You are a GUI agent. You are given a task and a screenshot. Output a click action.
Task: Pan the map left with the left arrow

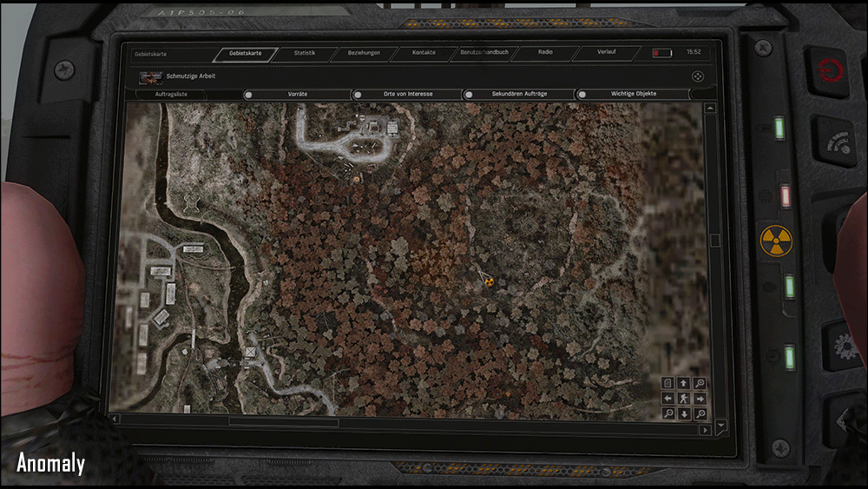coord(668,399)
